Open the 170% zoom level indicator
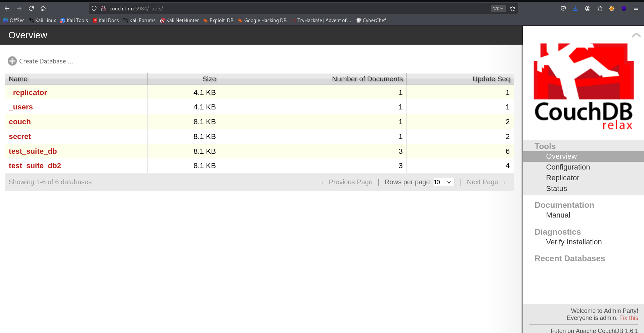The image size is (644, 333). point(498,8)
